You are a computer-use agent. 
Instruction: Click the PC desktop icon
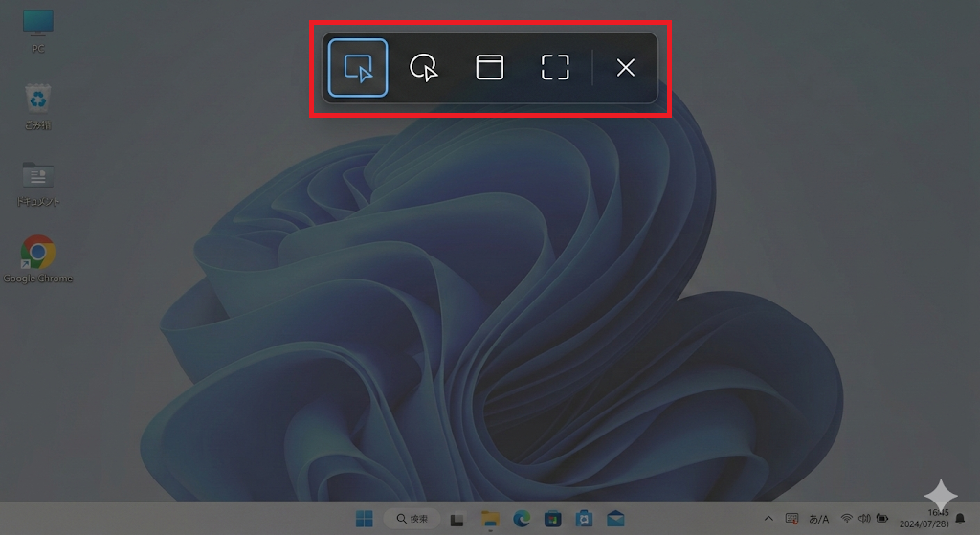tap(38, 29)
